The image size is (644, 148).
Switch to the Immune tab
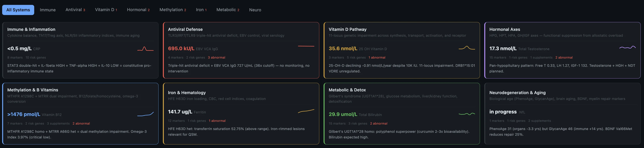pyautogui.click(x=48, y=10)
